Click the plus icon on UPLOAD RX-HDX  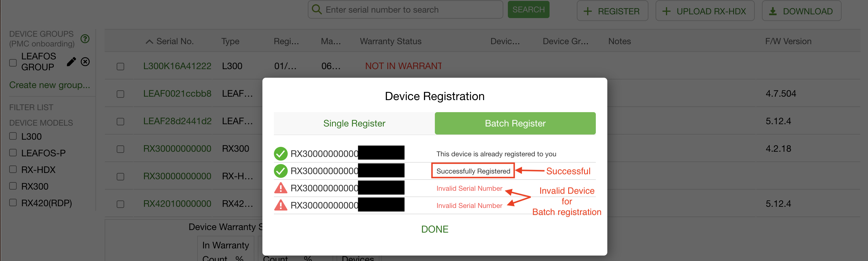tap(666, 11)
